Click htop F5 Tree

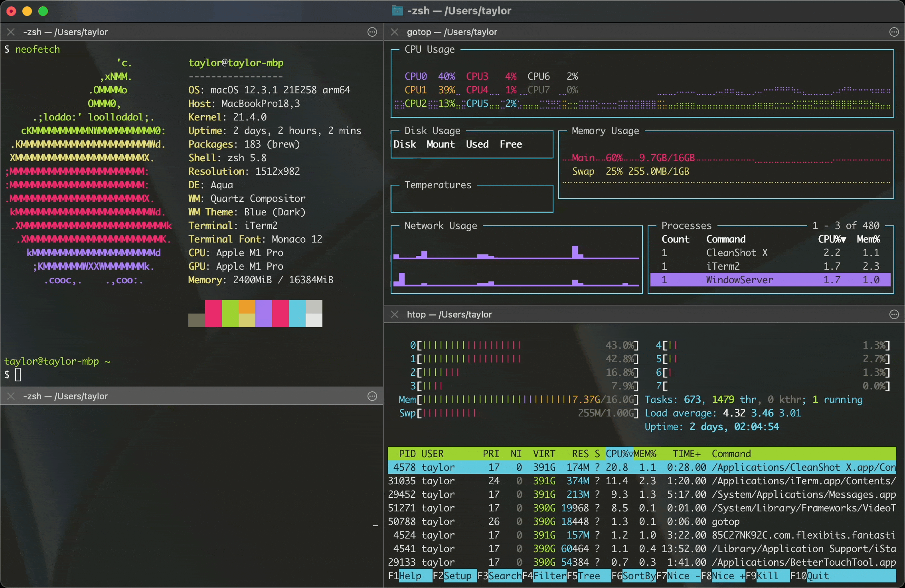pos(589,576)
